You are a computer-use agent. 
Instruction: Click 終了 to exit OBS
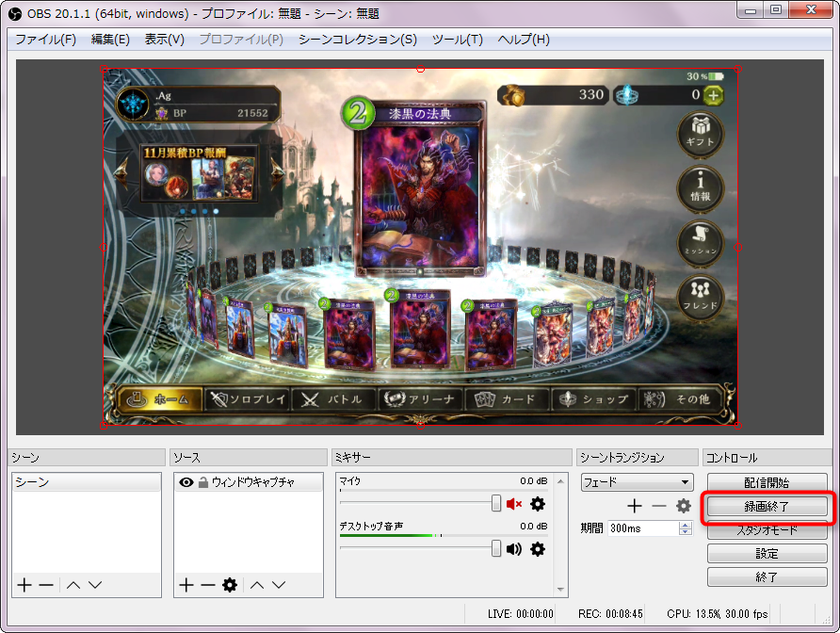(x=767, y=576)
